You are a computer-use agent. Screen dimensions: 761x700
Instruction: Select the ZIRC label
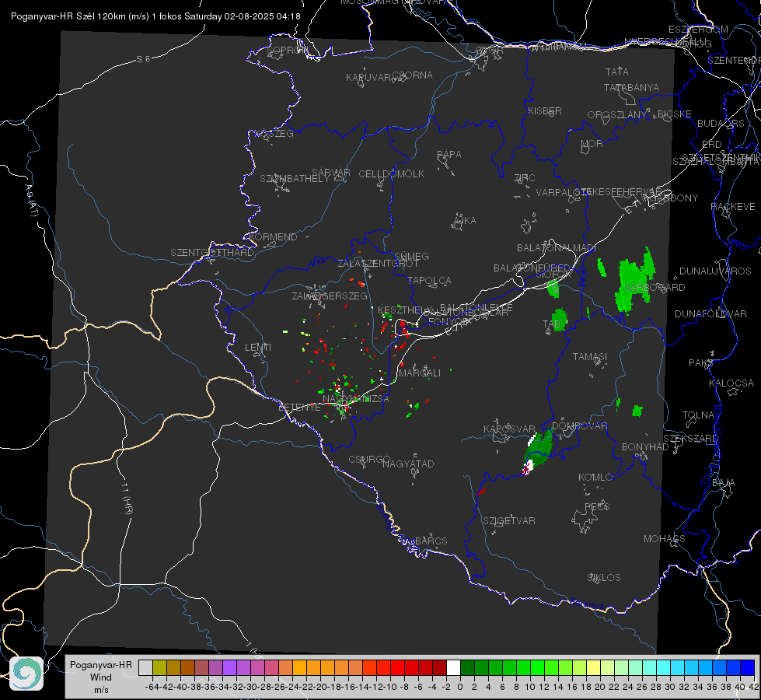(525, 178)
